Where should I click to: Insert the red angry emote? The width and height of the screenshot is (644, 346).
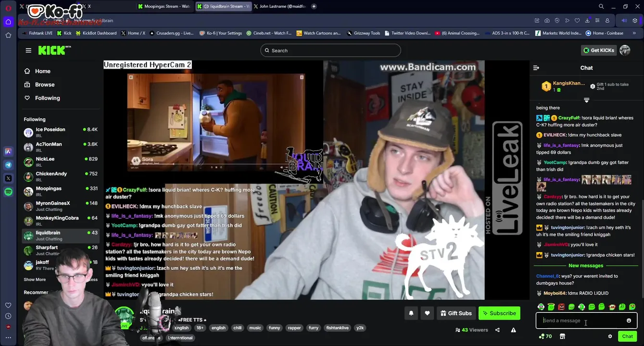pyautogui.click(x=561, y=307)
